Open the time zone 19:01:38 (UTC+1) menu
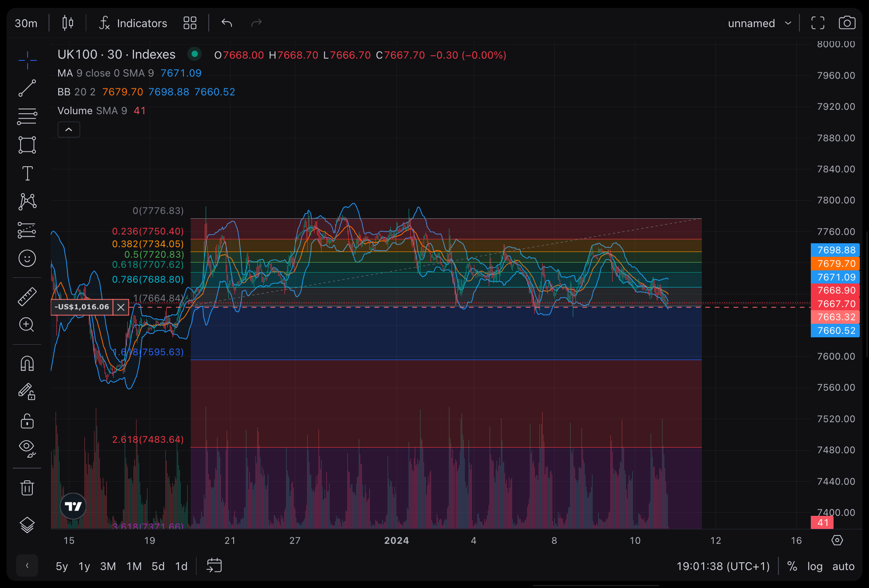This screenshot has width=869, height=588. [x=723, y=566]
